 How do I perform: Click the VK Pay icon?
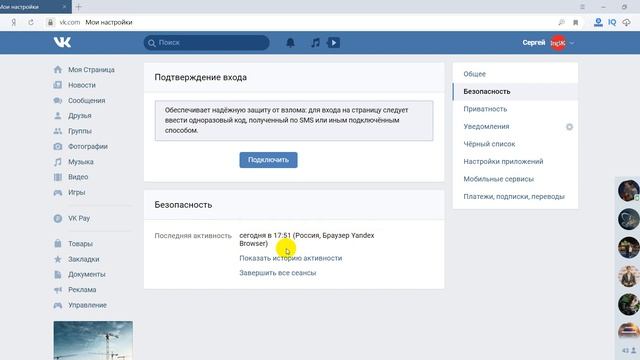[x=58, y=218]
